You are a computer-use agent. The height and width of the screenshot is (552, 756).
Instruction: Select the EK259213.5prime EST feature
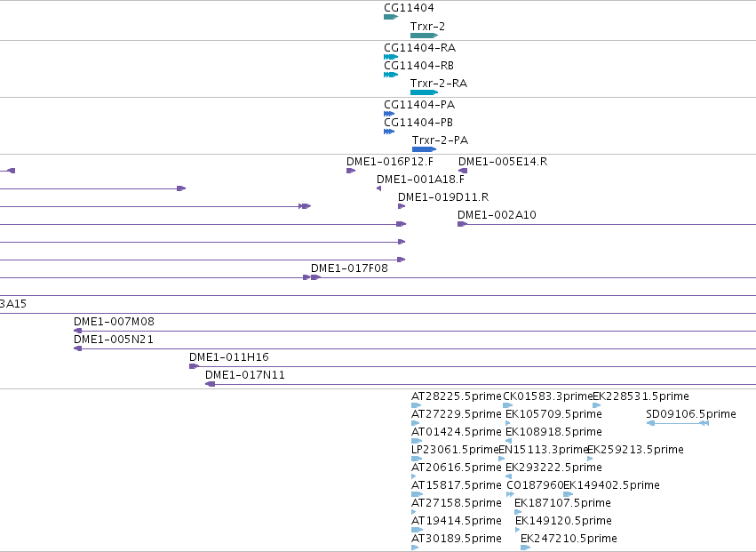pos(590,459)
